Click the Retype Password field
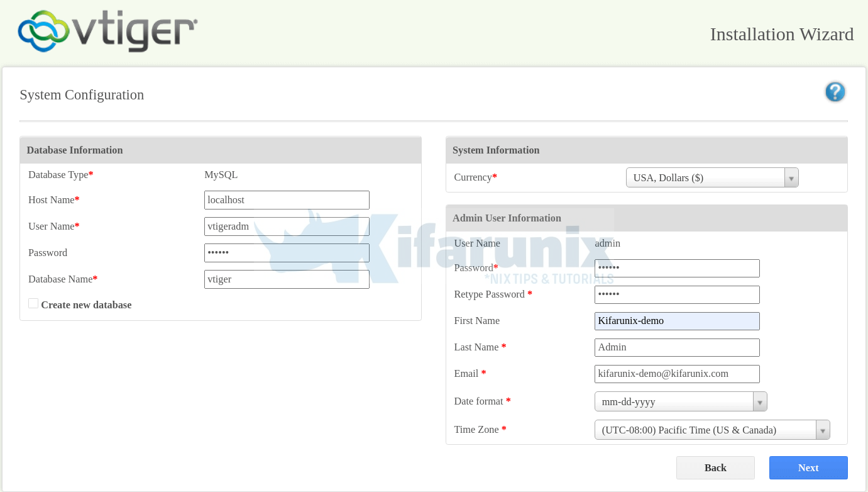 click(677, 294)
